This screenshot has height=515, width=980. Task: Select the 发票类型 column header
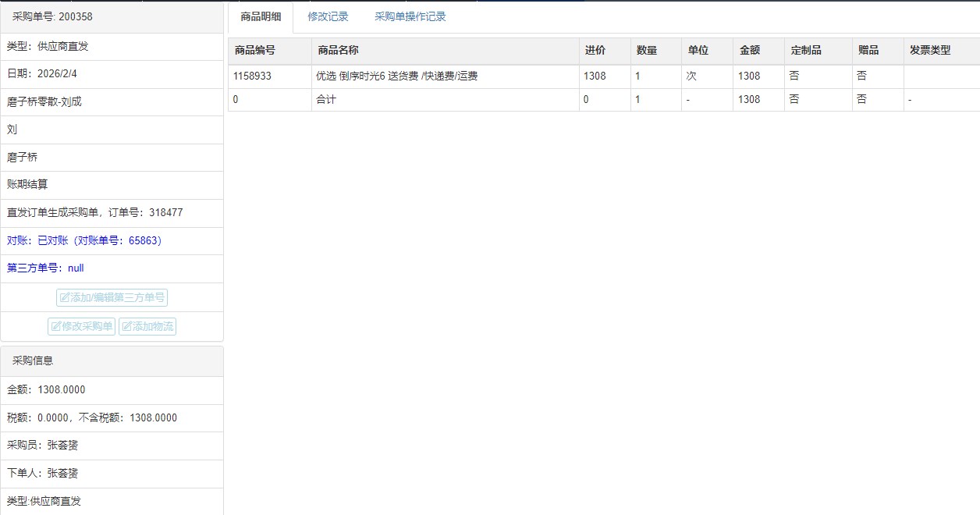click(930, 50)
